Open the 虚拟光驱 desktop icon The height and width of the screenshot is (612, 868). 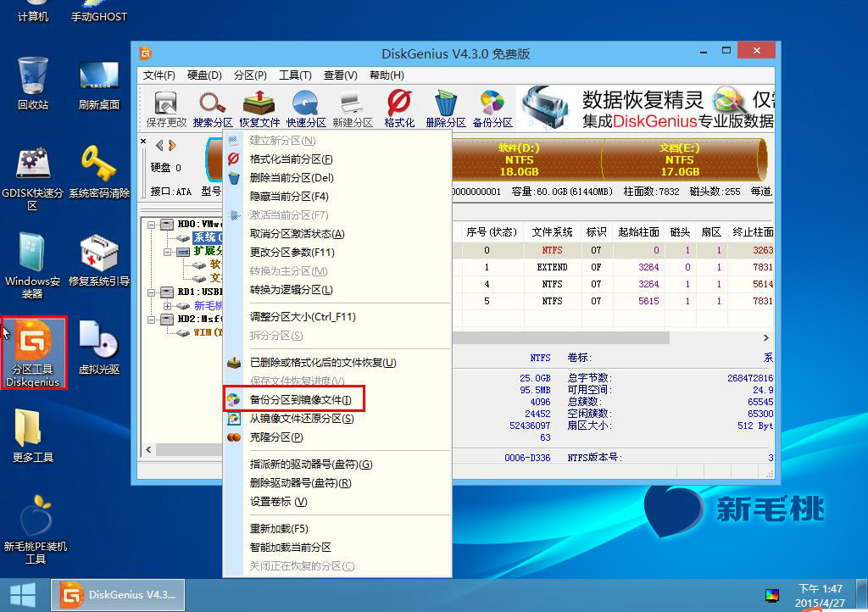tap(98, 348)
